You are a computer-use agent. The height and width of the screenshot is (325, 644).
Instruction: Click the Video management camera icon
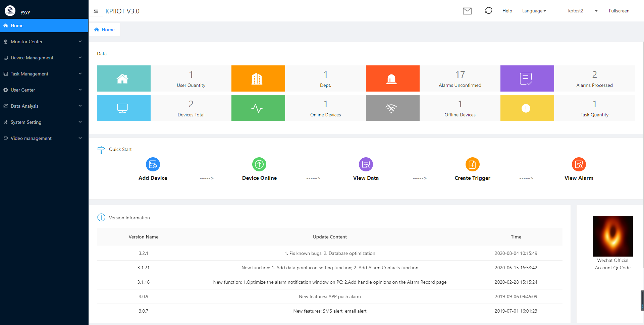click(6, 138)
